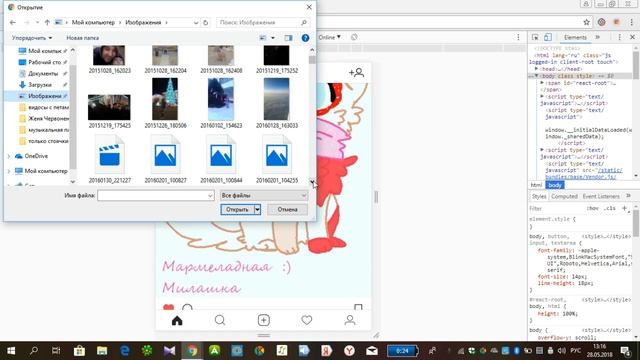Screen dimensions: 640x360
Task: Refresh the Изображения folder view
Action: coord(206,22)
